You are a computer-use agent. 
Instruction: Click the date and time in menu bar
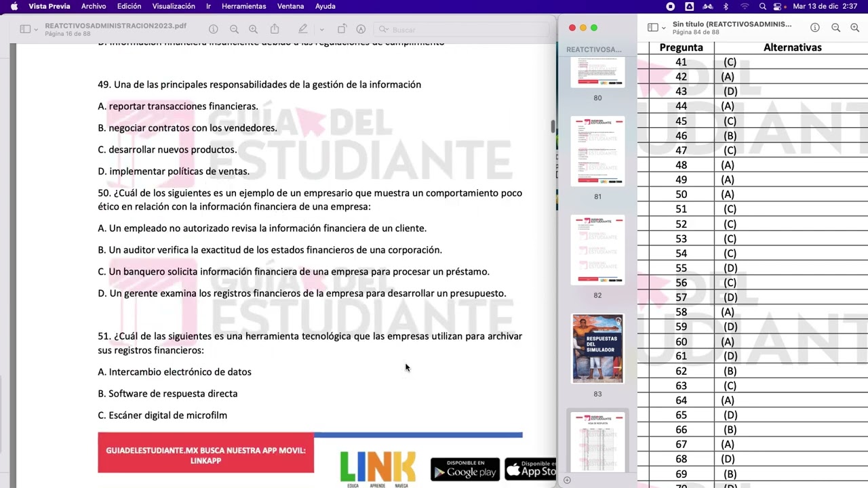tap(825, 6)
